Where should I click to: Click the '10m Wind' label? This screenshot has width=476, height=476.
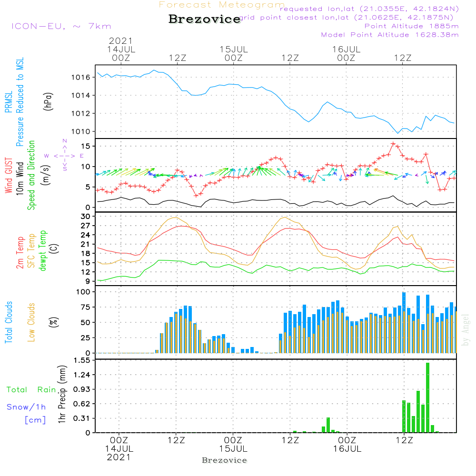[20, 178]
